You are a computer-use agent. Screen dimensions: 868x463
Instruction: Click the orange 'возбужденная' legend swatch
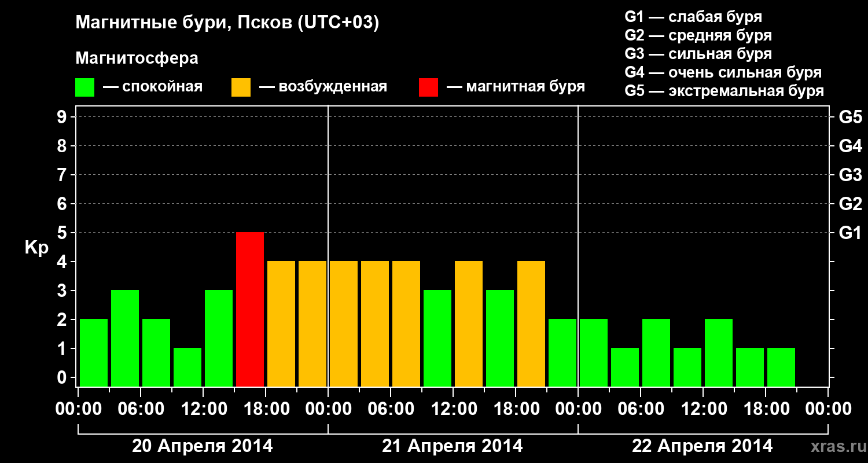(x=241, y=87)
